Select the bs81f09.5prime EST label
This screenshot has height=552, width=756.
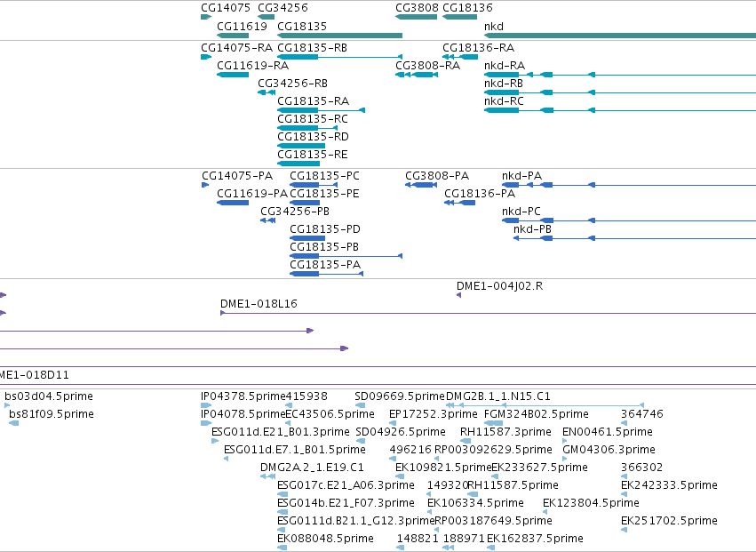[x=52, y=414]
